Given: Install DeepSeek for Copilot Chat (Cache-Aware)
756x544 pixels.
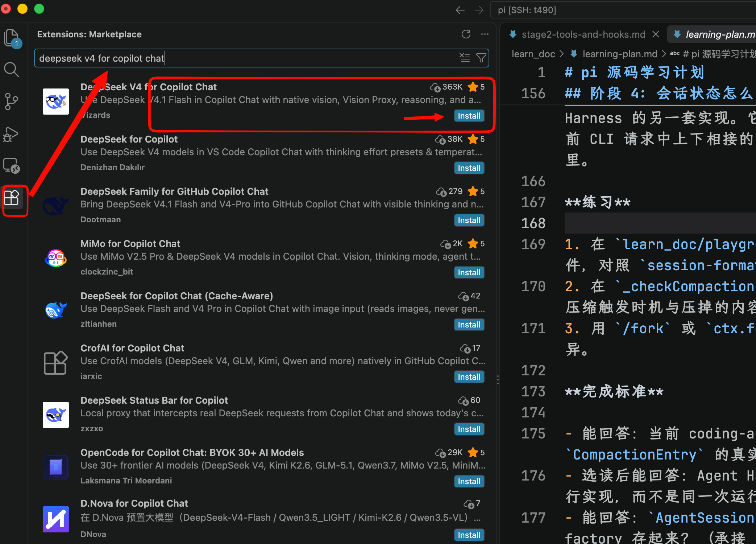Looking at the screenshot, I should pyautogui.click(x=469, y=325).
